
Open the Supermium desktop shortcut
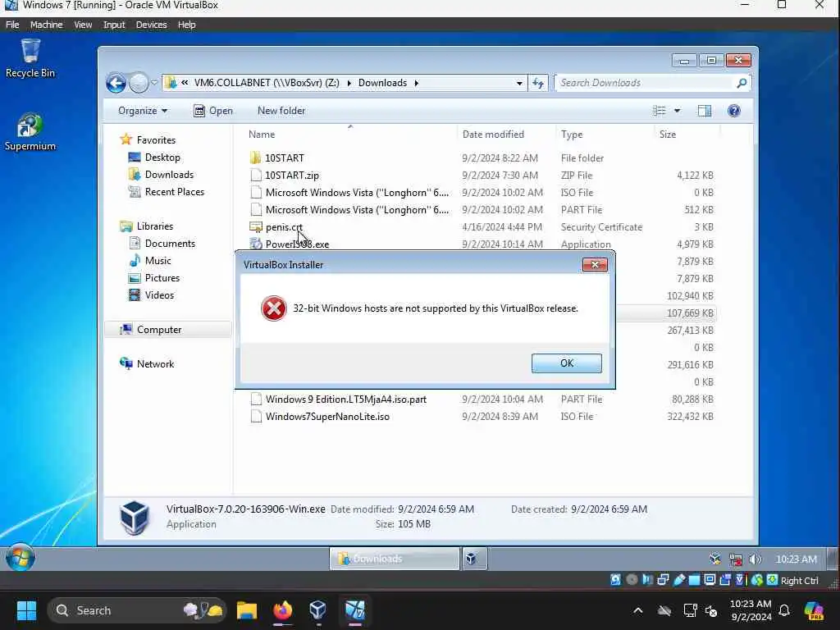click(30, 132)
